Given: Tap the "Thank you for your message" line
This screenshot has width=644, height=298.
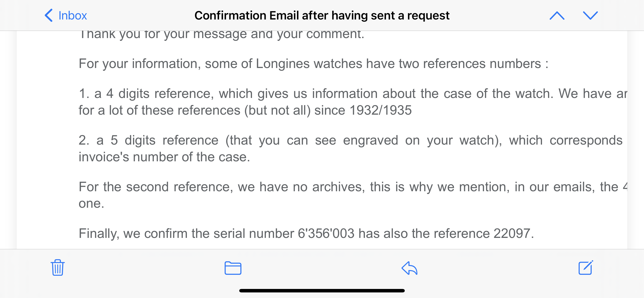Looking at the screenshot, I should (221, 35).
